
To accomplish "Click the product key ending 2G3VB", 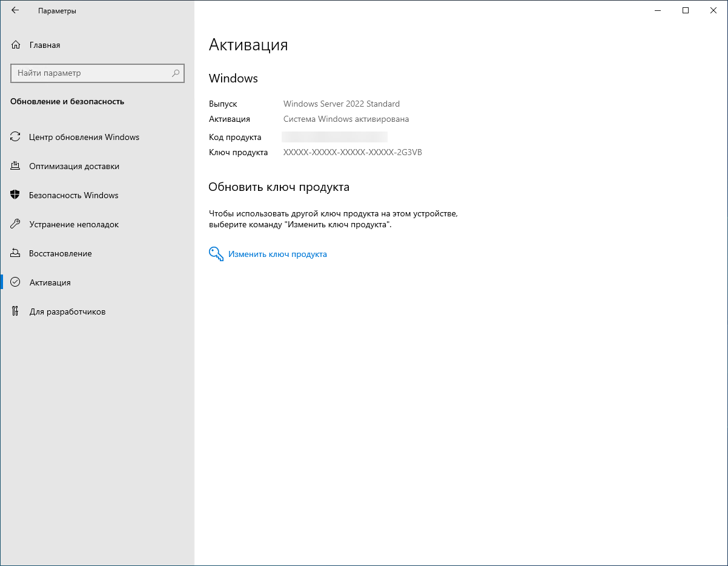I will tap(352, 153).
